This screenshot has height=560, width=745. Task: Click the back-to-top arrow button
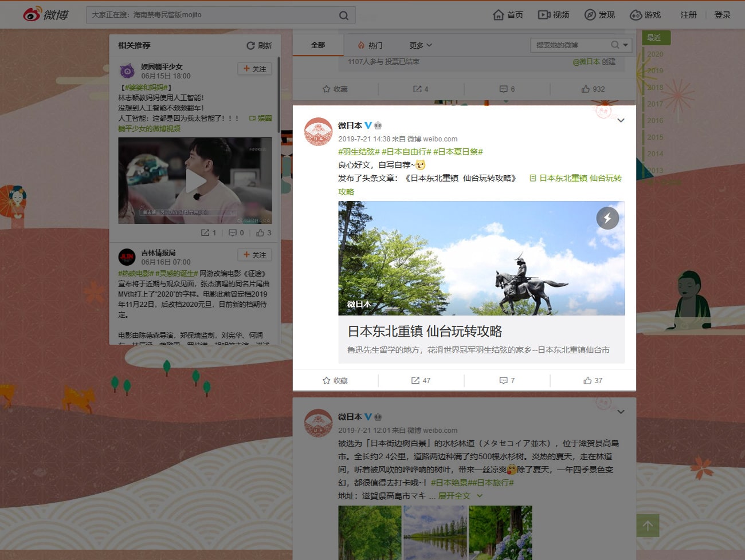[648, 526]
